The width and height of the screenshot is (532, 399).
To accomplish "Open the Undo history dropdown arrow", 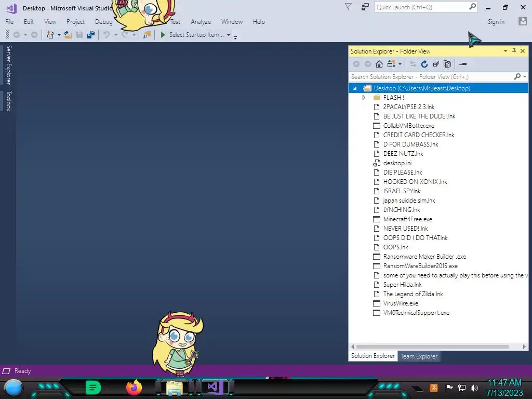I will tap(115, 35).
